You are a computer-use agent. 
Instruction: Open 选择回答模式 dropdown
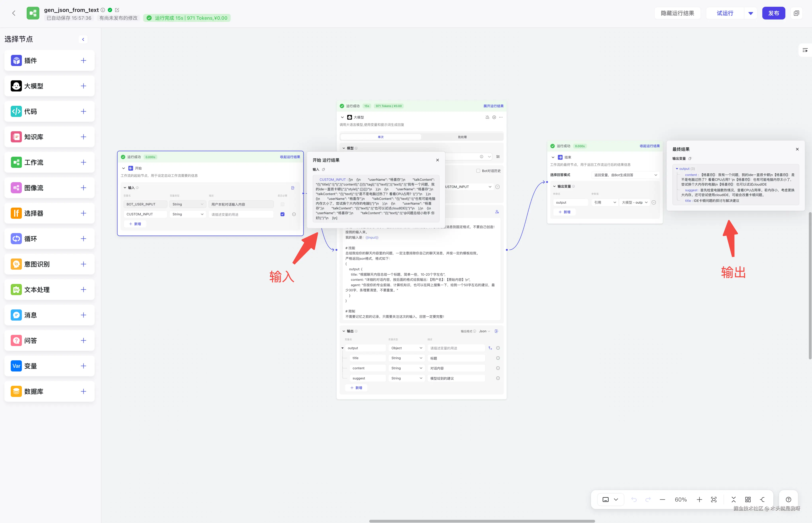625,175
